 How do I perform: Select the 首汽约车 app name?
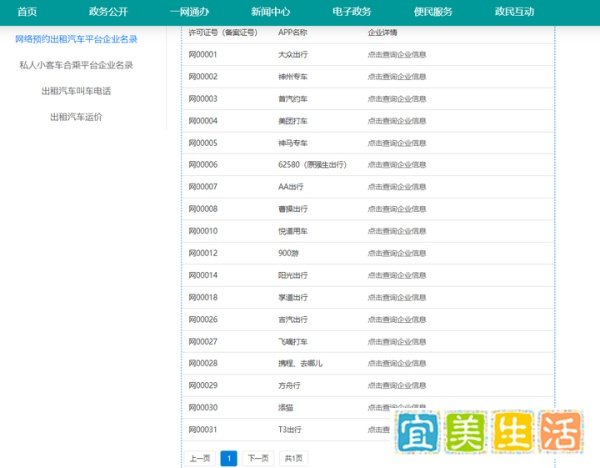point(293,99)
